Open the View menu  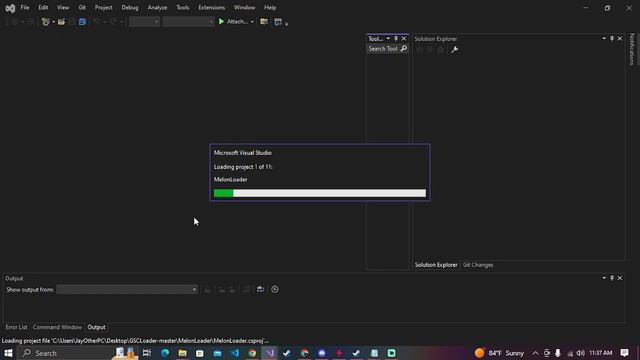63,7
